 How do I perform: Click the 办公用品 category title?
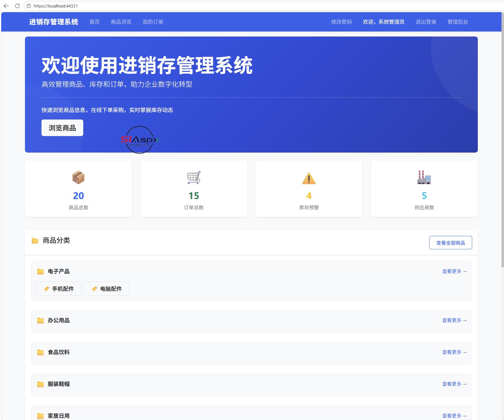click(x=59, y=320)
